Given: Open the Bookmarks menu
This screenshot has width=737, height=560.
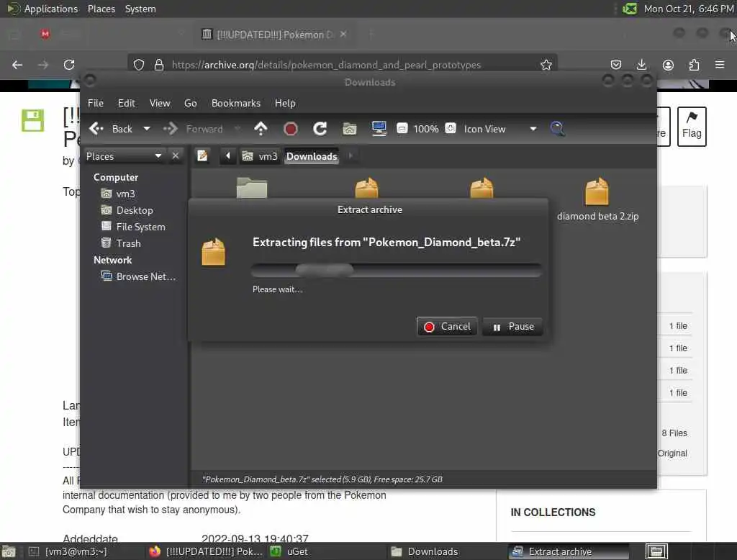Looking at the screenshot, I should click(x=236, y=103).
